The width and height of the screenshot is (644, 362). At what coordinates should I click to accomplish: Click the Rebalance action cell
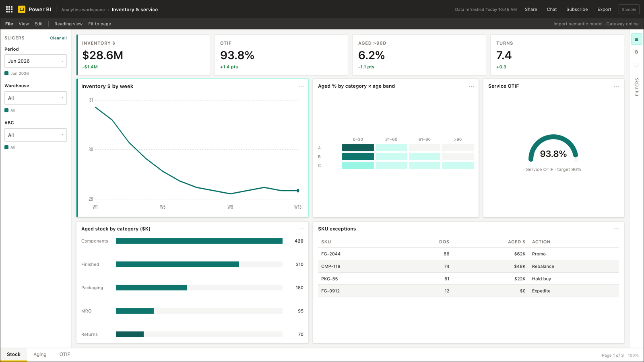[543, 266]
